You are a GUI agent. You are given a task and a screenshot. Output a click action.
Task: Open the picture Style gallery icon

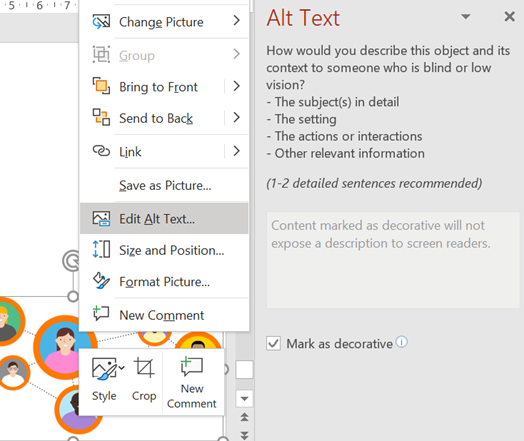click(108, 369)
